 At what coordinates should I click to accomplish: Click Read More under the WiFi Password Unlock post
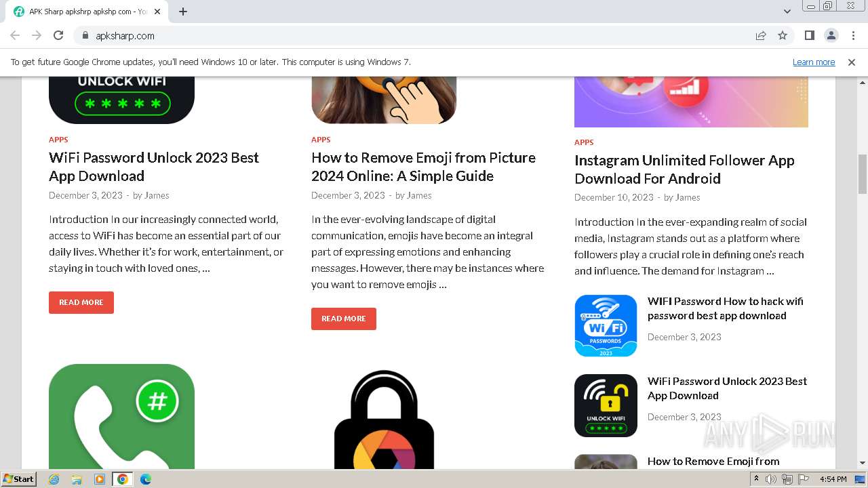(81, 302)
